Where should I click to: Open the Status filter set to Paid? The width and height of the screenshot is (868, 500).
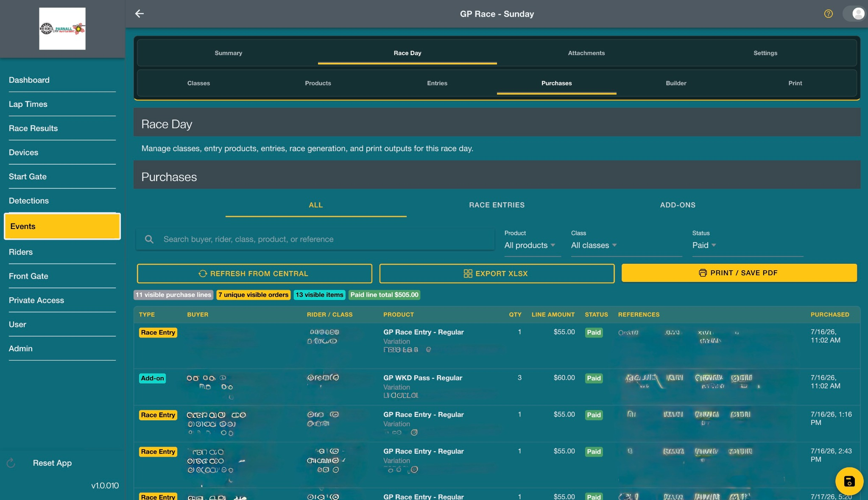[747, 245]
